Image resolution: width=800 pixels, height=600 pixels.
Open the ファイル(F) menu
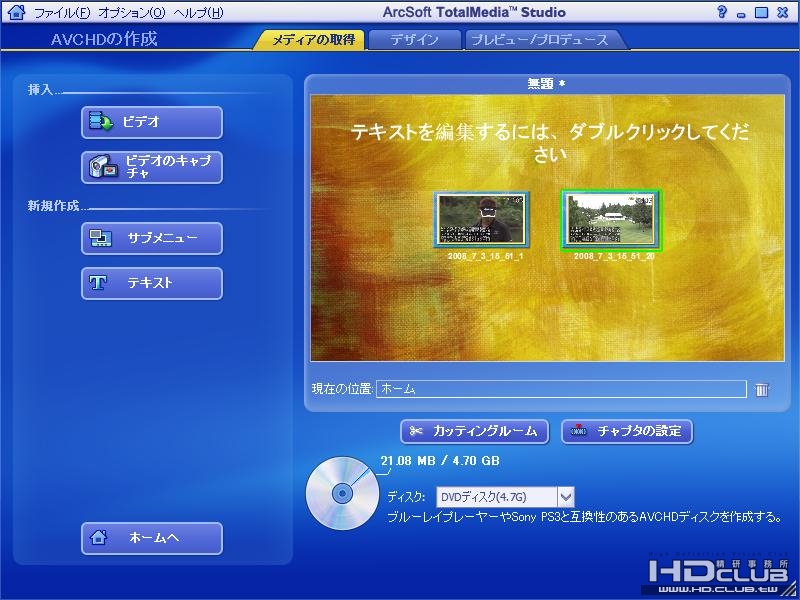pyautogui.click(x=62, y=13)
